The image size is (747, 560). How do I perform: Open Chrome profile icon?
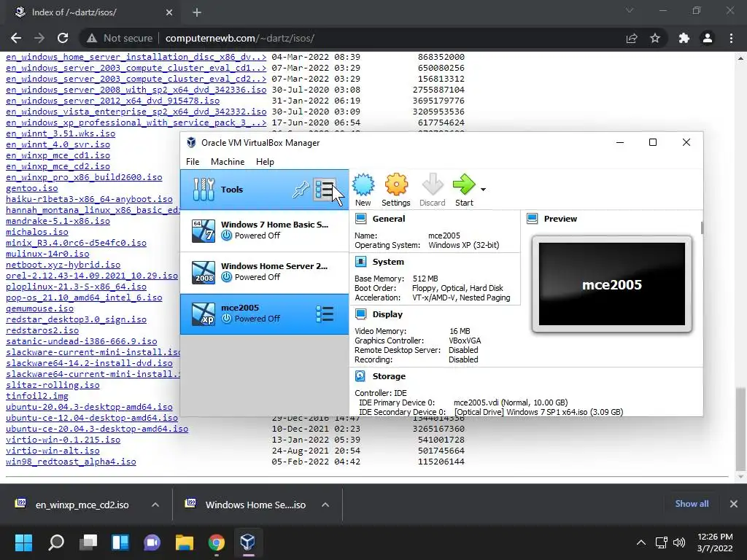(708, 38)
